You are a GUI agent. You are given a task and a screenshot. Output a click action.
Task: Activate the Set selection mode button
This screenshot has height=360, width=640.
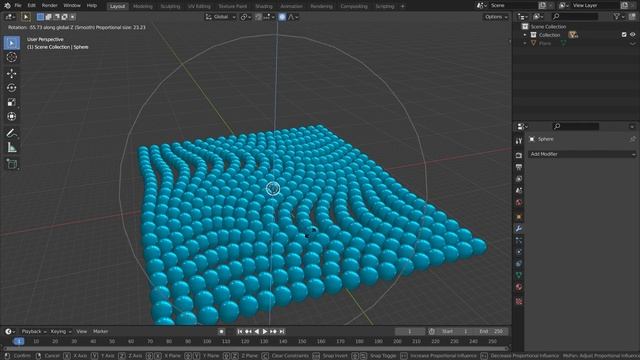(x=40, y=17)
